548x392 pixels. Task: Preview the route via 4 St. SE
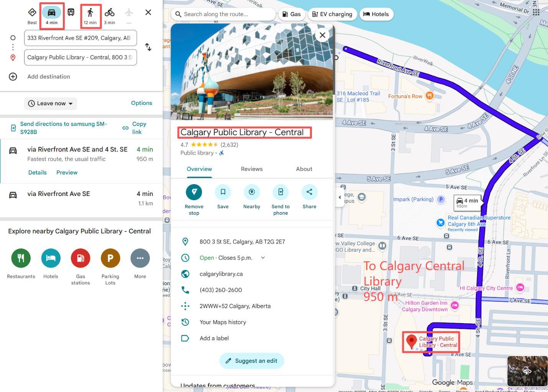tap(67, 172)
